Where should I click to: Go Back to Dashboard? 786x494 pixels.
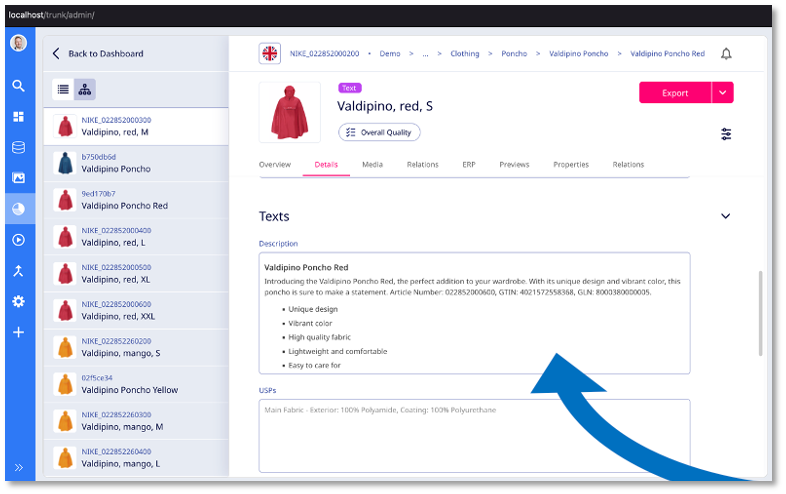[98, 54]
